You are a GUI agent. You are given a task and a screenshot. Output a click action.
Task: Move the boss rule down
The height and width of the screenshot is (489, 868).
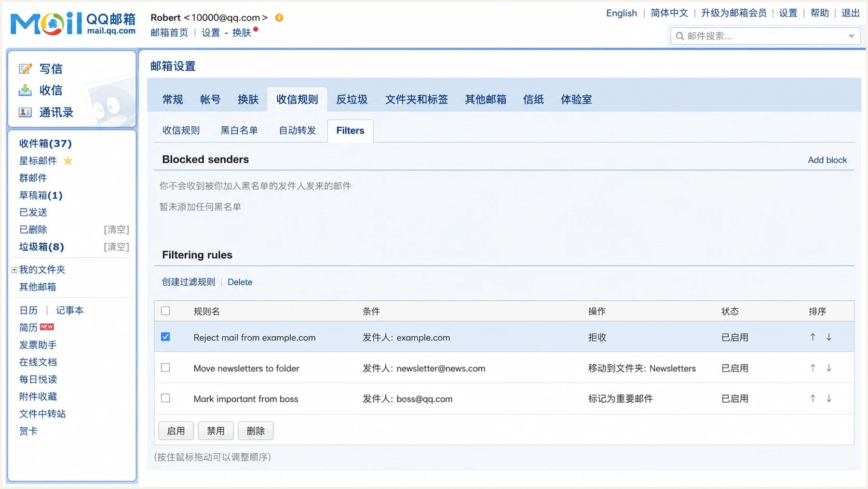coord(829,398)
